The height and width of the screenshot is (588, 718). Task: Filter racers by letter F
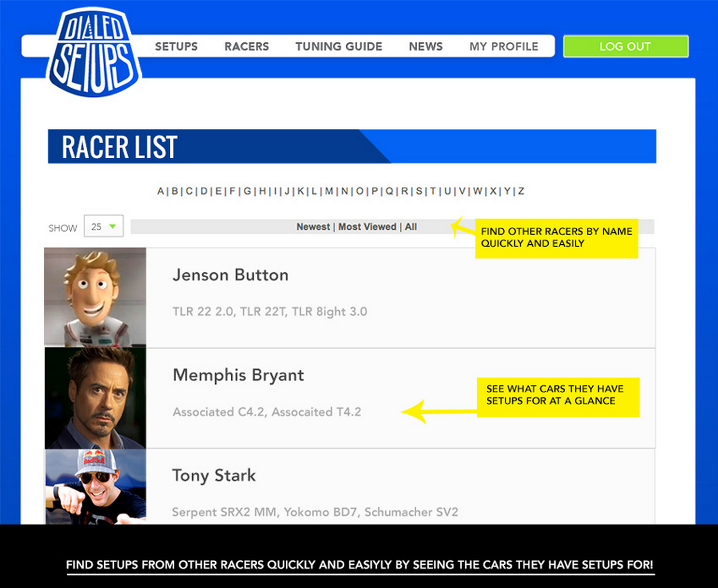[233, 191]
